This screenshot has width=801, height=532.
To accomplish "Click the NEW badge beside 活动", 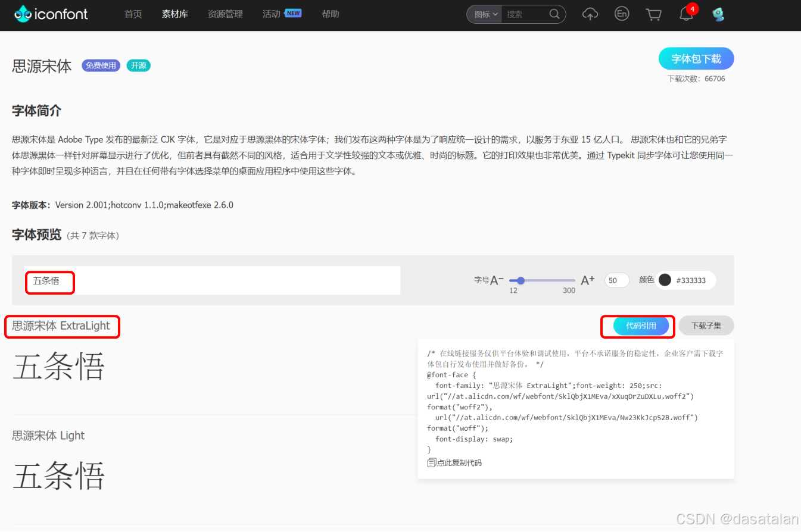I will [x=293, y=12].
